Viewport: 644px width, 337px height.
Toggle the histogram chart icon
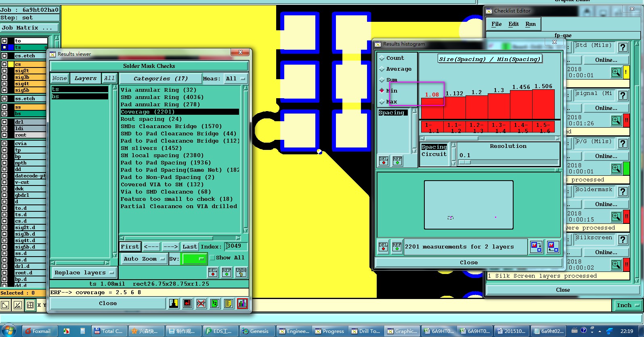click(242, 303)
